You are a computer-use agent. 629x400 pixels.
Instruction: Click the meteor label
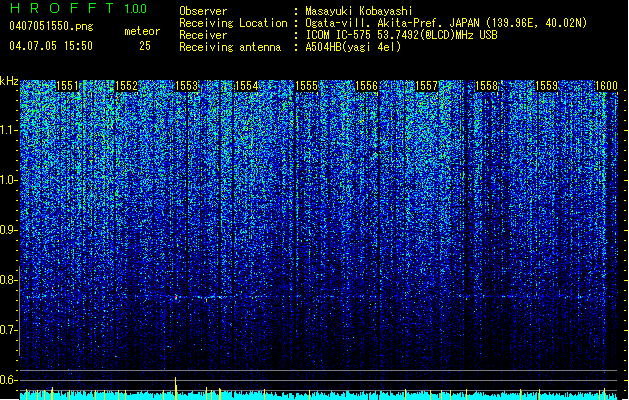142,31
